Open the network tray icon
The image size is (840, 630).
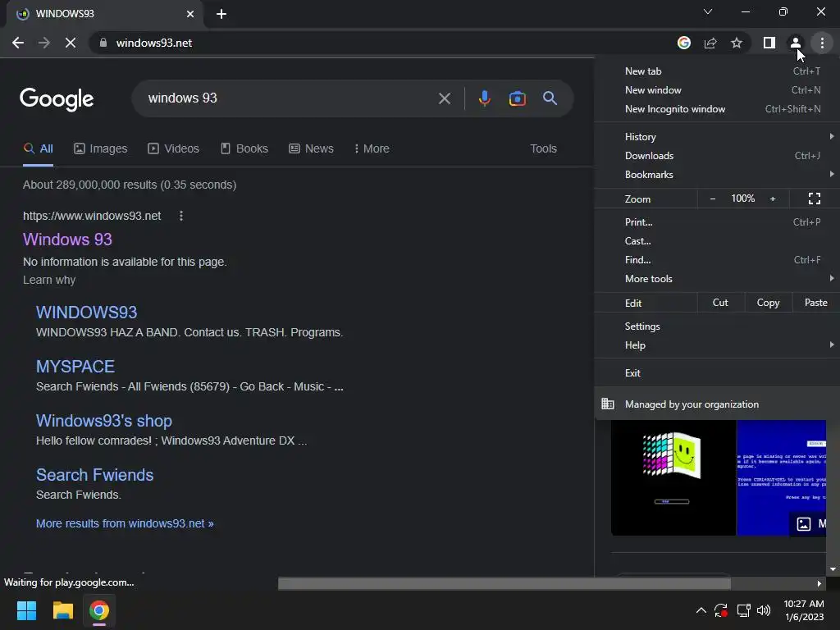point(743,610)
